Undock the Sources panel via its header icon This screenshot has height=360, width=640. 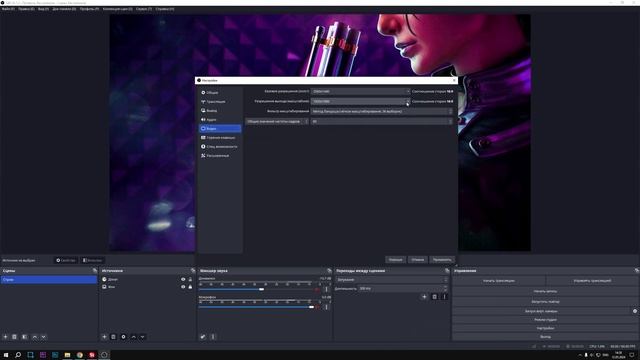[193, 271]
